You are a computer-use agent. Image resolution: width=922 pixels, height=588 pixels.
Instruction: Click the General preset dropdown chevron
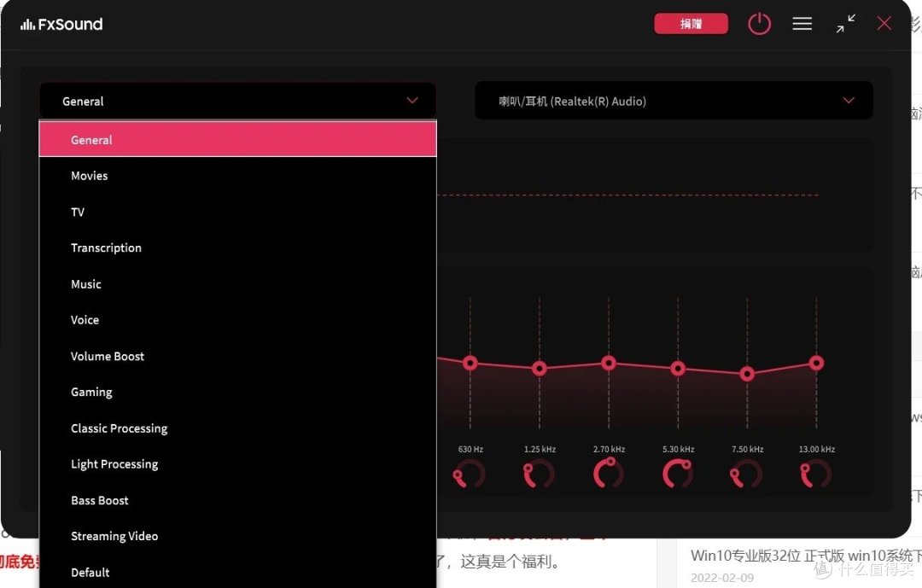pos(412,100)
